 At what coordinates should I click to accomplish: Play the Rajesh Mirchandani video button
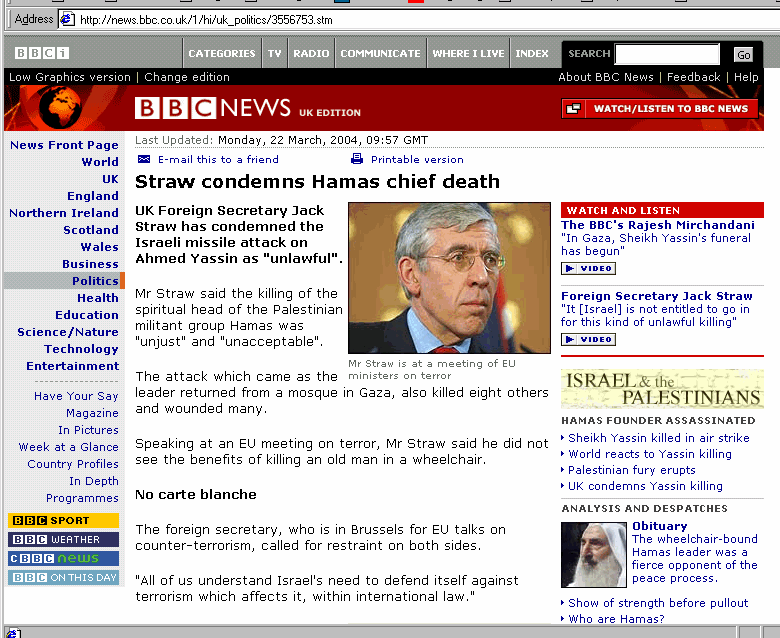[588, 269]
